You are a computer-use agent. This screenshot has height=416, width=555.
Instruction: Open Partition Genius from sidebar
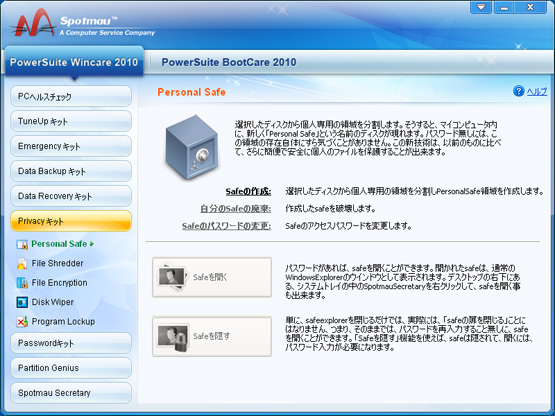71,368
